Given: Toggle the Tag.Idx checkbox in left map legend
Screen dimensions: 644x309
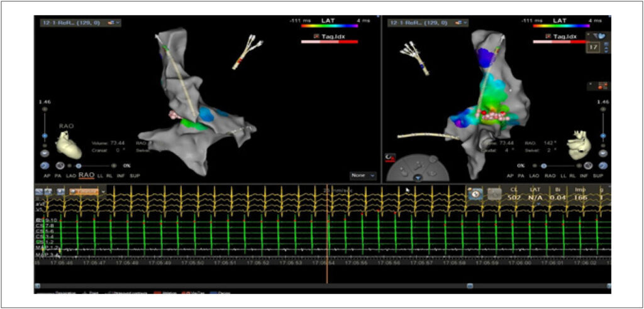Looking at the screenshot, I should pyautogui.click(x=317, y=36).
